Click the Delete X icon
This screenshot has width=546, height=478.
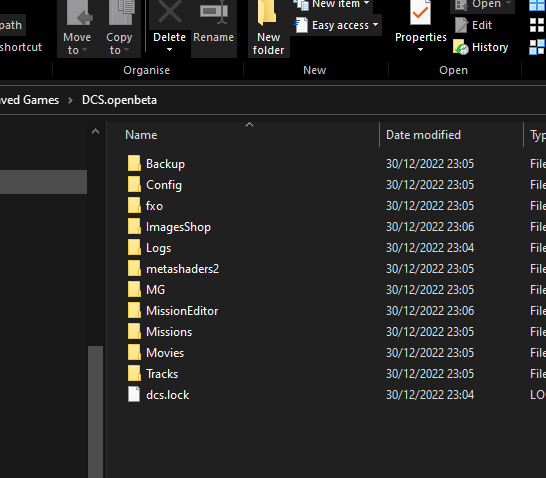click(170, 11)
